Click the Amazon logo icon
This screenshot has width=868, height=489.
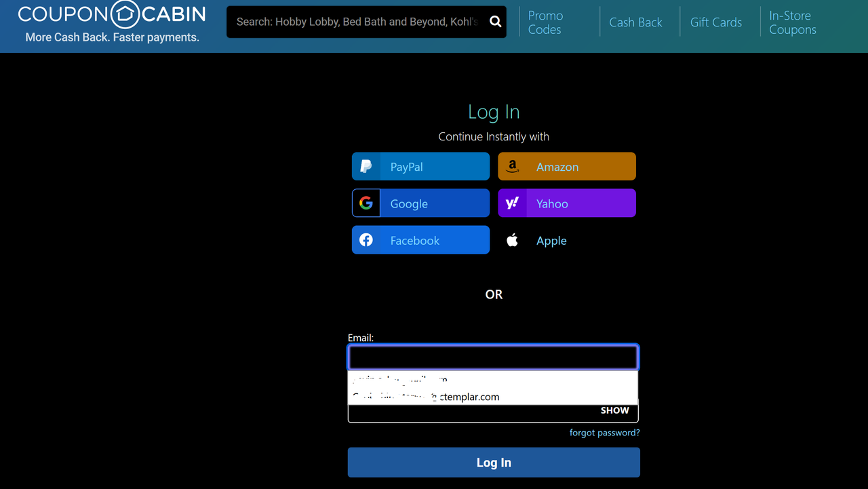(x=513, y=166)
